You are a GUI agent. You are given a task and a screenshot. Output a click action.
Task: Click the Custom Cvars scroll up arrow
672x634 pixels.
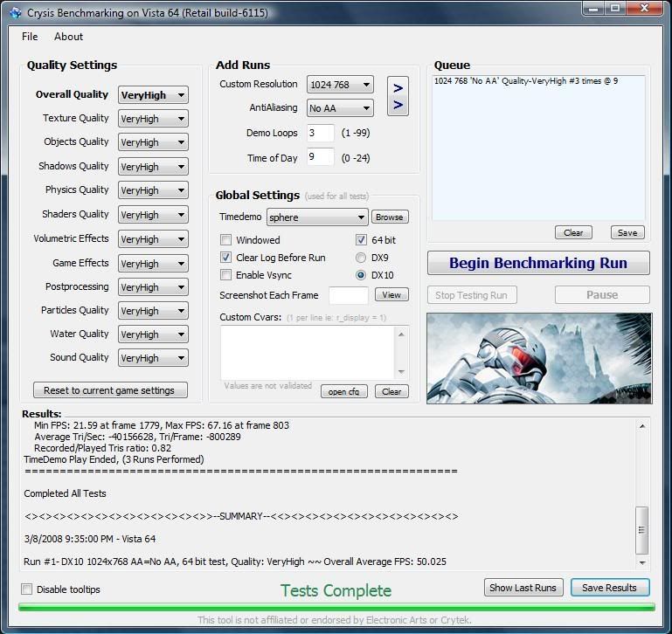401,334
